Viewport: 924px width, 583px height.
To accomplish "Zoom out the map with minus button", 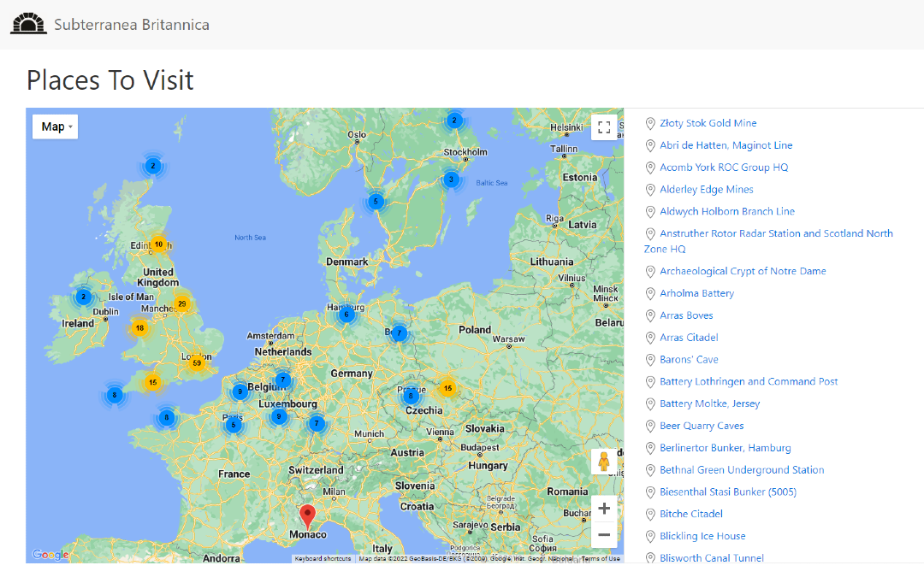I will tap(604, 535).
